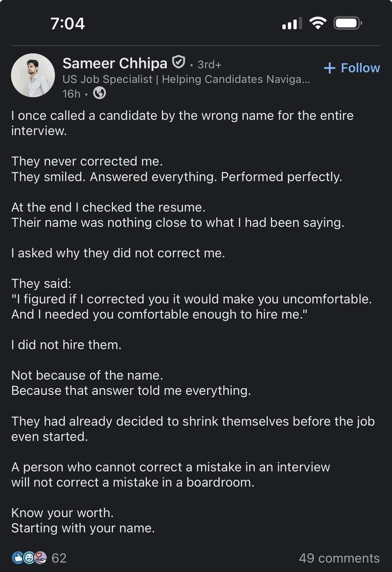
Task: Click the battery indicator icon
Action: tap(348, 23)
